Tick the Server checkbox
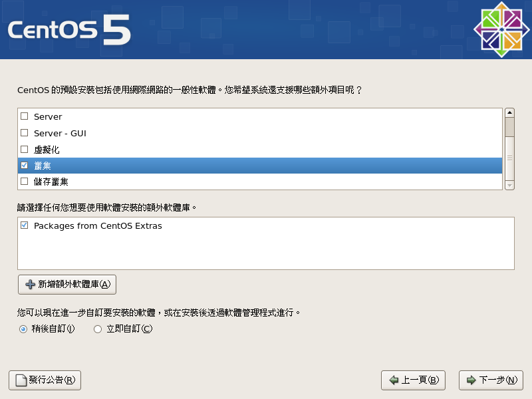The height and width of the screenshot is (399, 532). click(25, 116)
